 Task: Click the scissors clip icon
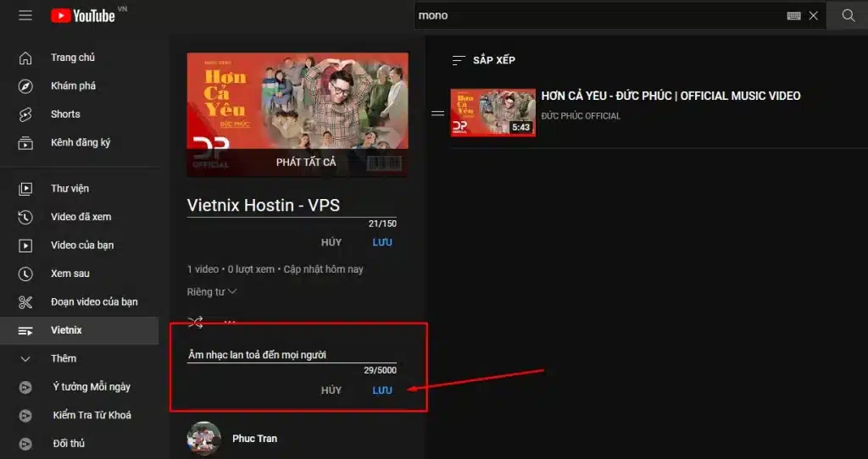click(25, 302)
